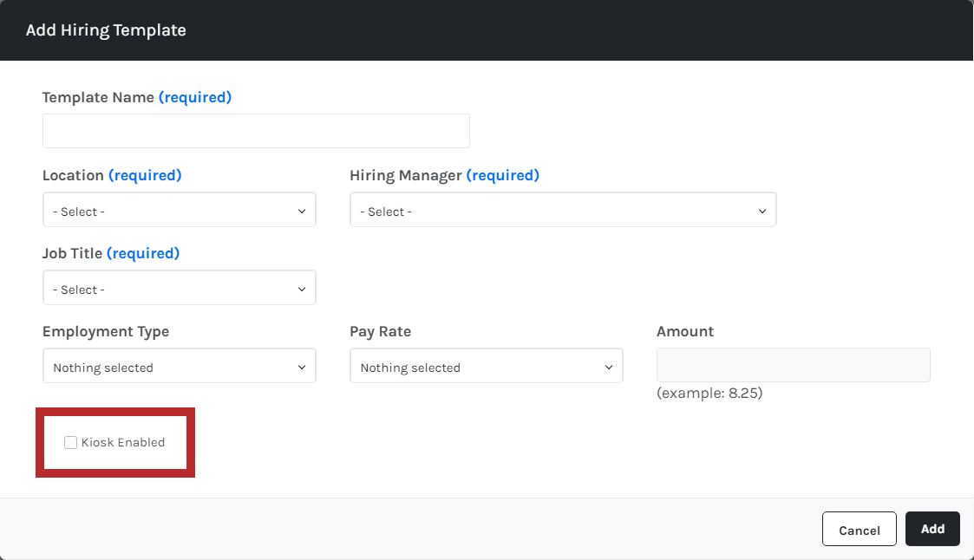
Task: Open the Employment Type dropdown
Action: (180, 367)
